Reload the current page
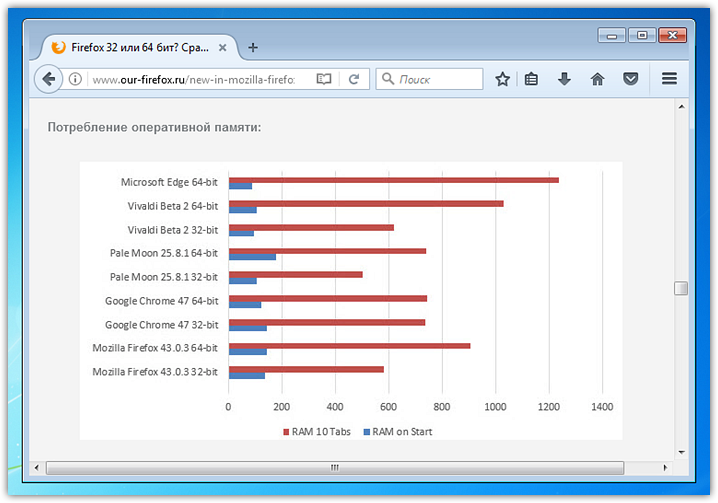This screenshot has width=718, height=503. [354, 79]
